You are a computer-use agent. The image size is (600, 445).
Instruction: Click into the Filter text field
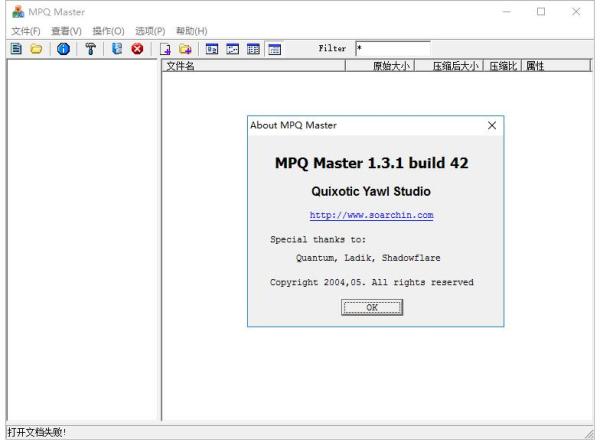point(391,48)
